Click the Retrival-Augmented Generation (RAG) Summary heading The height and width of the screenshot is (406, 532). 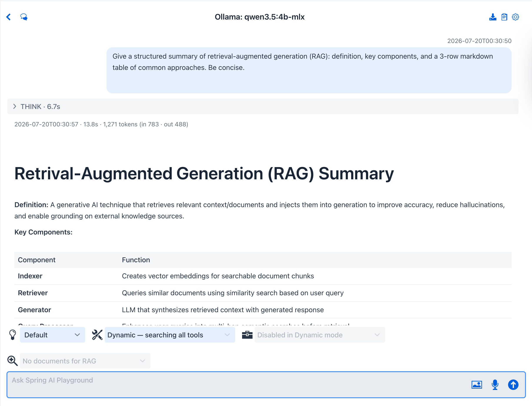204,173
